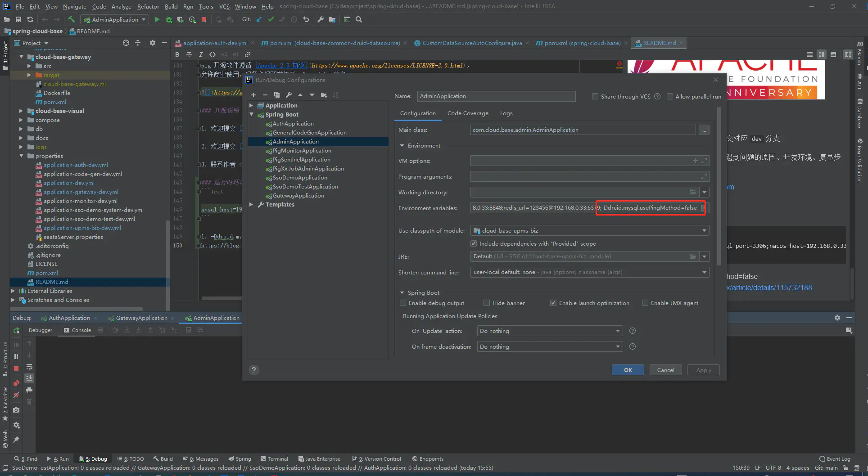Copy configuration using the duplicate icon

[277, 95]
